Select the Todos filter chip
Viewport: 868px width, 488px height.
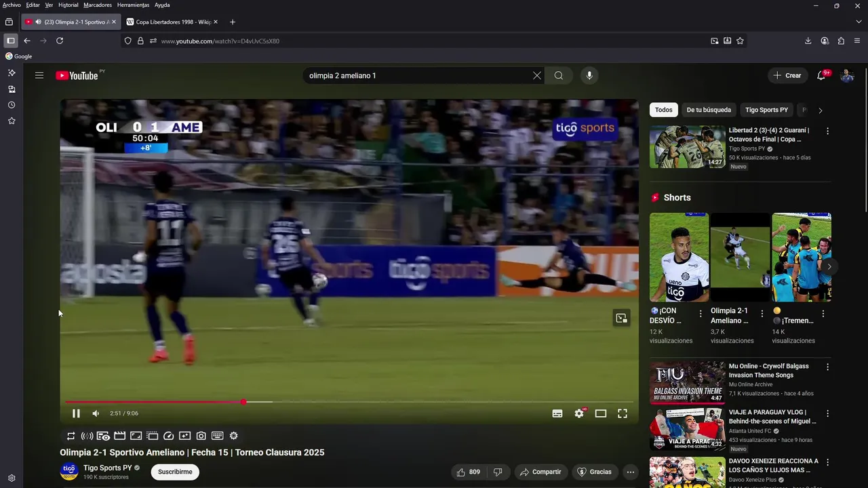pyautogui.click(x=664, y=110)
